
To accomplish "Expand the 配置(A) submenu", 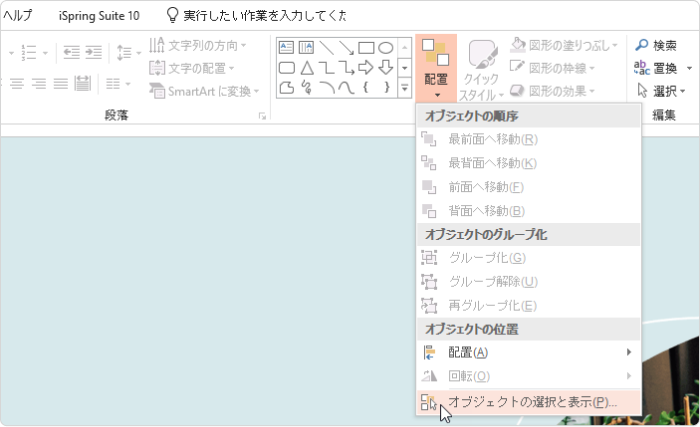I will pyautogui.click(x=529, y=352).
